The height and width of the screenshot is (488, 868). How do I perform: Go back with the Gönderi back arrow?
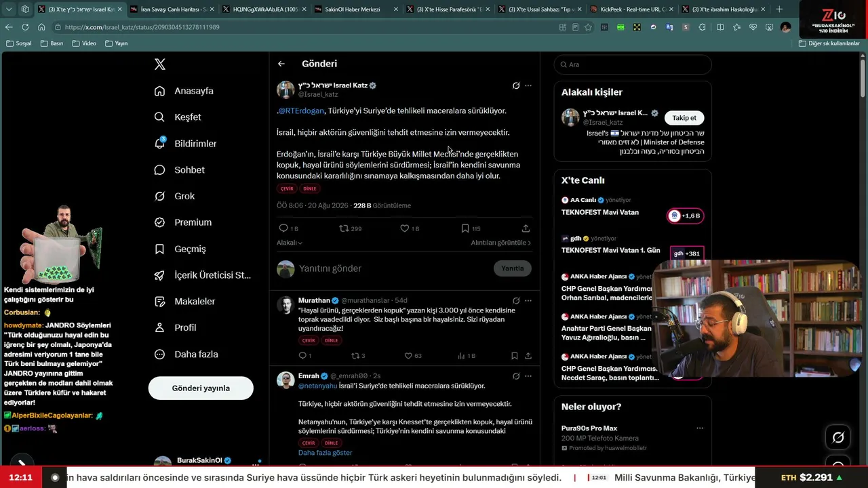[x=281, y=64]
